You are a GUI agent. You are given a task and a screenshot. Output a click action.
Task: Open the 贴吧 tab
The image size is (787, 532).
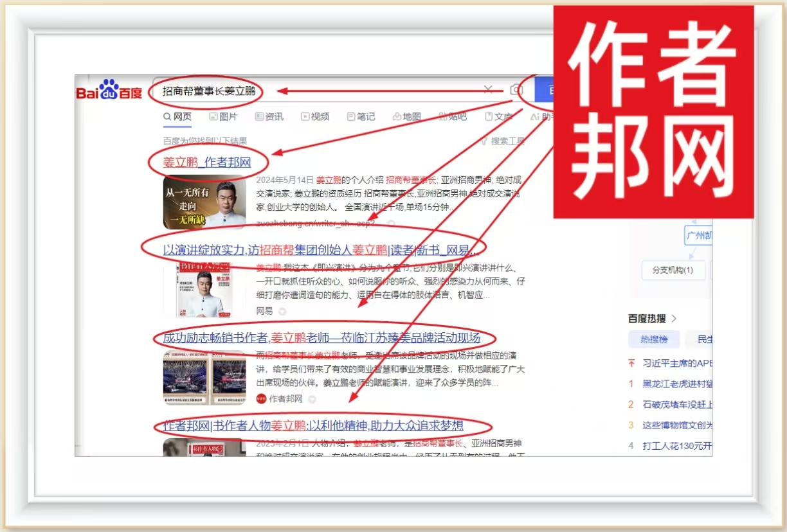(x=453, y=116)
